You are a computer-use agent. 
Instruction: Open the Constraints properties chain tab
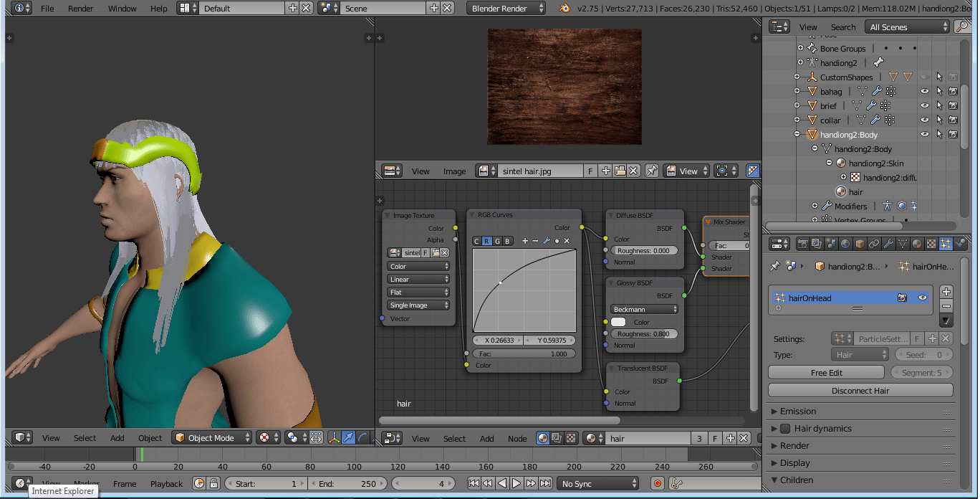click(x=875, y=244)
